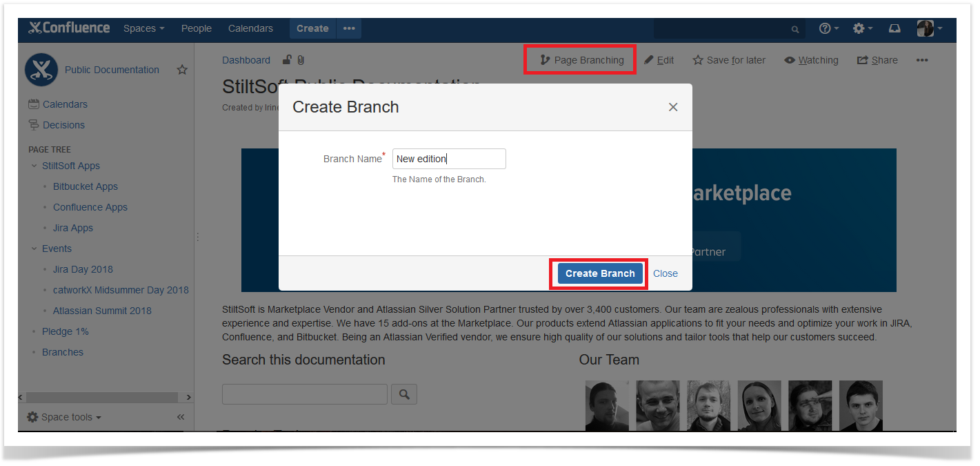Open the Jira Apps page
The image size is (980, 466).
pos(73,228)
